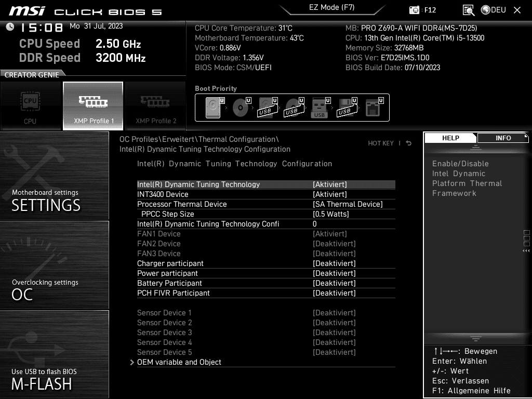Select the Sensor Device 1 row

coord(266,313)
